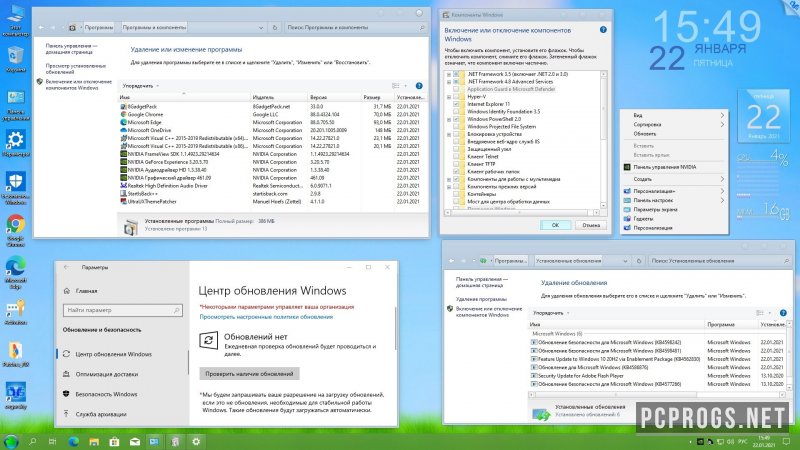Click the help icon in Programs window

pyautogui.click(x=419, y=86)
